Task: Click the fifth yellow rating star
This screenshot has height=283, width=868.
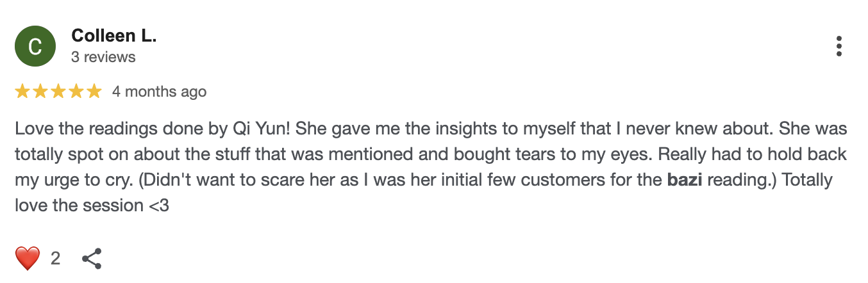Action: 94,92
